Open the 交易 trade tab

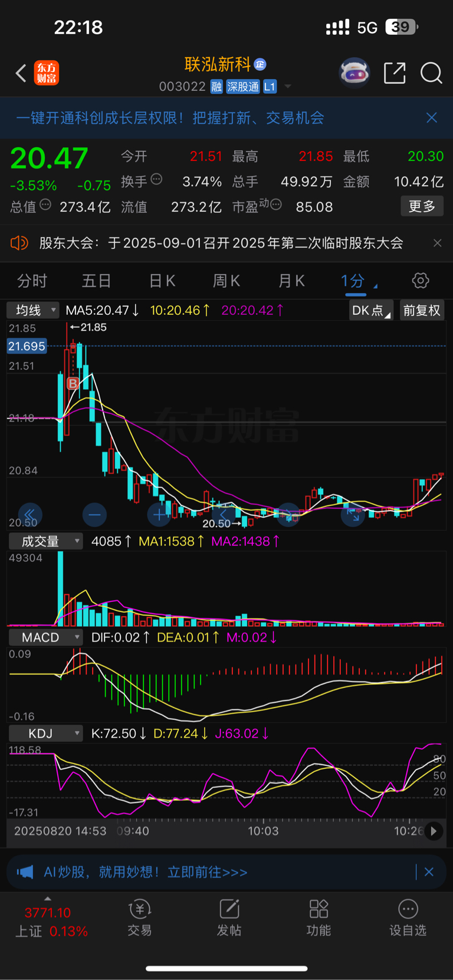140,919
